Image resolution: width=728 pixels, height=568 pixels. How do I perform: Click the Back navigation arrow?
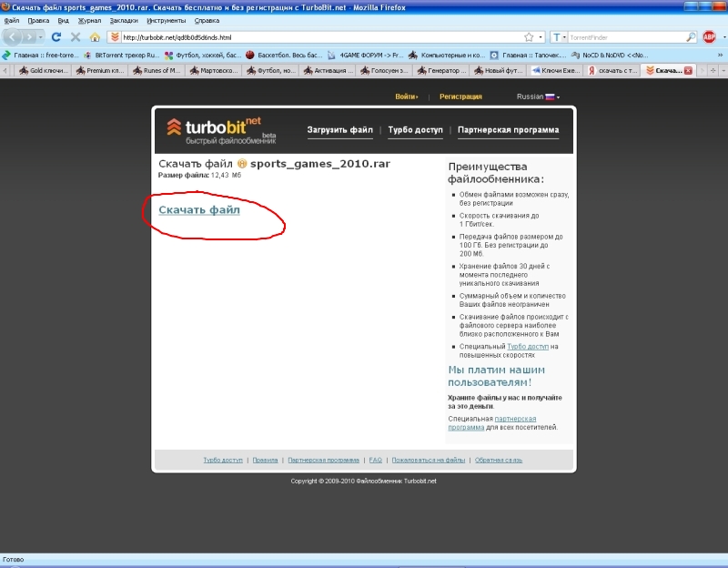(x=13, y=37)
